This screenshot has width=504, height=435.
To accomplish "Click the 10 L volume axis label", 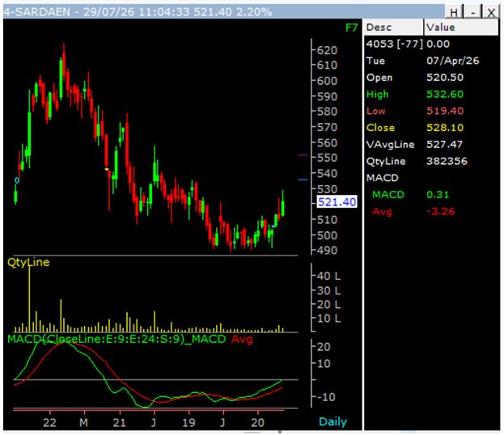I will click(x=328, y=319).
